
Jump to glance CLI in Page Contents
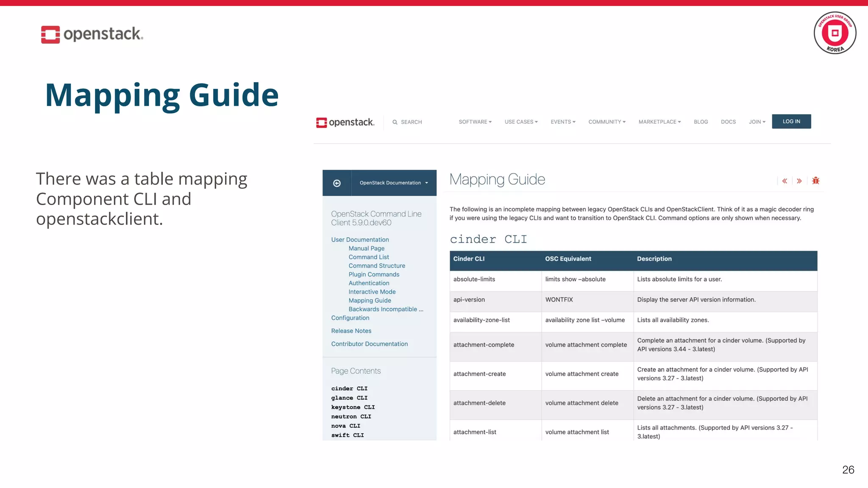349,398
